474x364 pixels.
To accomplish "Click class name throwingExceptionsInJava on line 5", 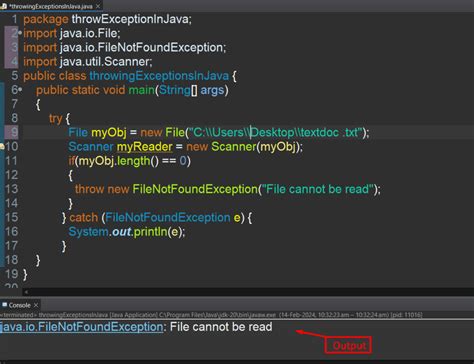I will (159, 76).
